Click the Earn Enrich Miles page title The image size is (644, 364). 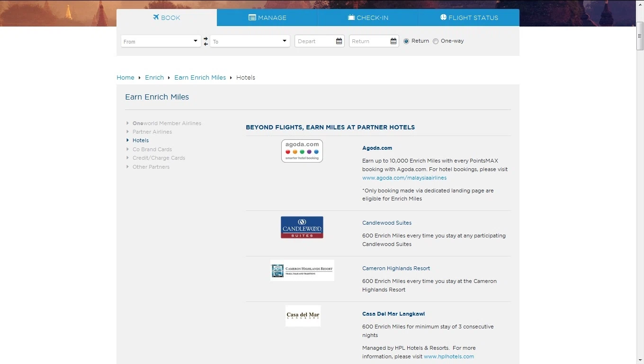(x=157, y=97)
